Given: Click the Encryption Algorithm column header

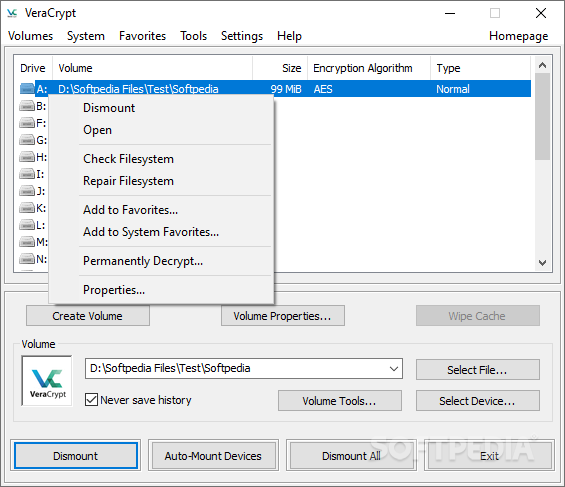Looking at the screenshot, I should click(369, 68).
